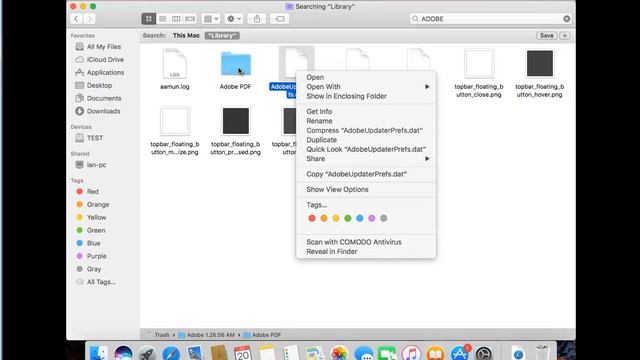Switch to Cover Flow view
640x360 pixels.
190,19
